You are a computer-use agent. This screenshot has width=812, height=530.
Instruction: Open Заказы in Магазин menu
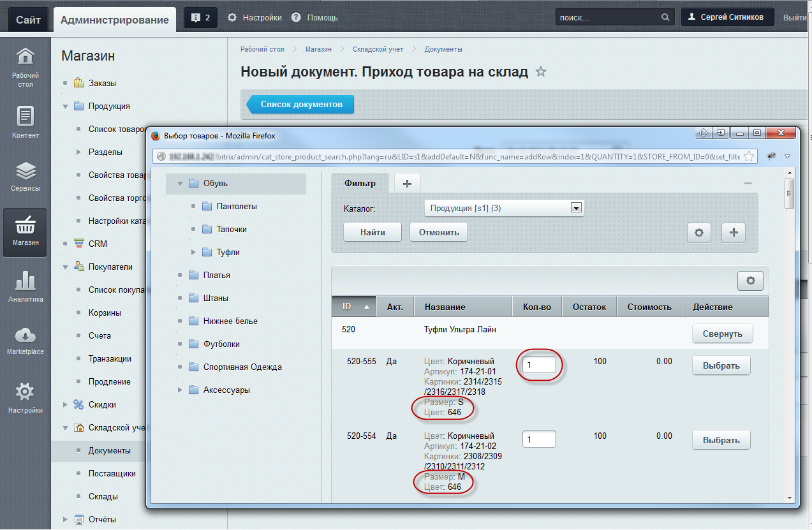[x=102, y=84]
